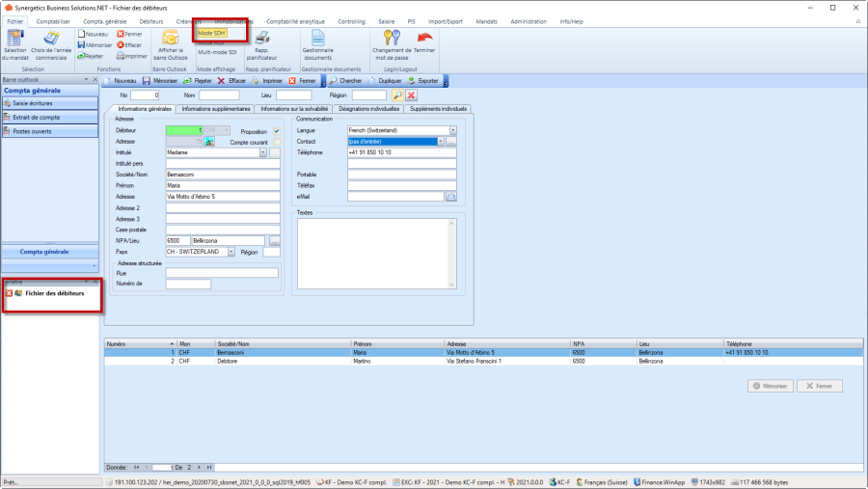Open the Langue dropdown

coord(452,130)
